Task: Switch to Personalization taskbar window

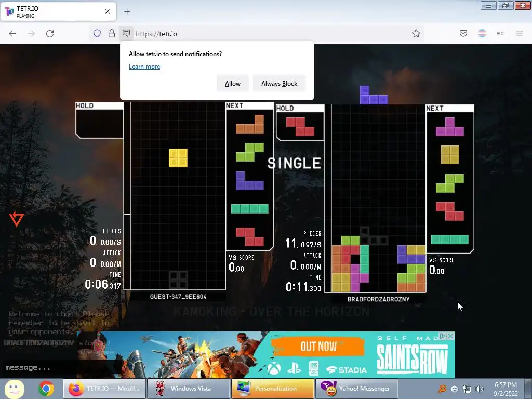Action: coord(273,389)
